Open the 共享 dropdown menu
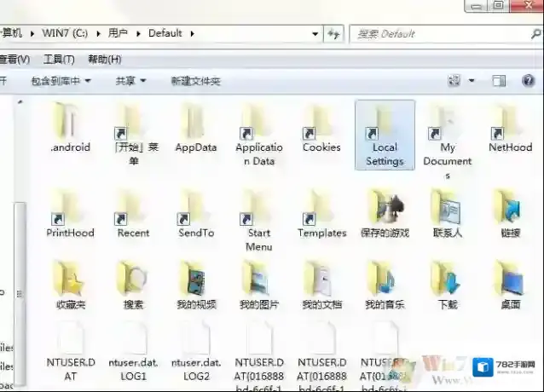The height and width of the screenshot is (392, 544). [x=130, y=81]
